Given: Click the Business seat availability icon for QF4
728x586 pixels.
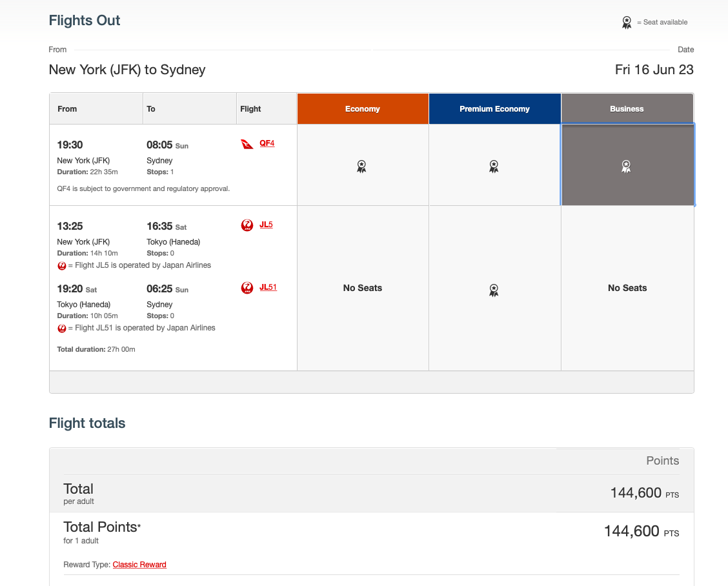Looking at the screenshot, I should (626, 167).
